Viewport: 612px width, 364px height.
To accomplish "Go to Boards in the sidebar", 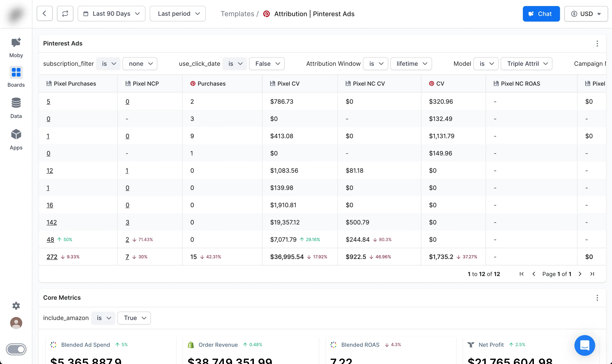I will 16,73.
